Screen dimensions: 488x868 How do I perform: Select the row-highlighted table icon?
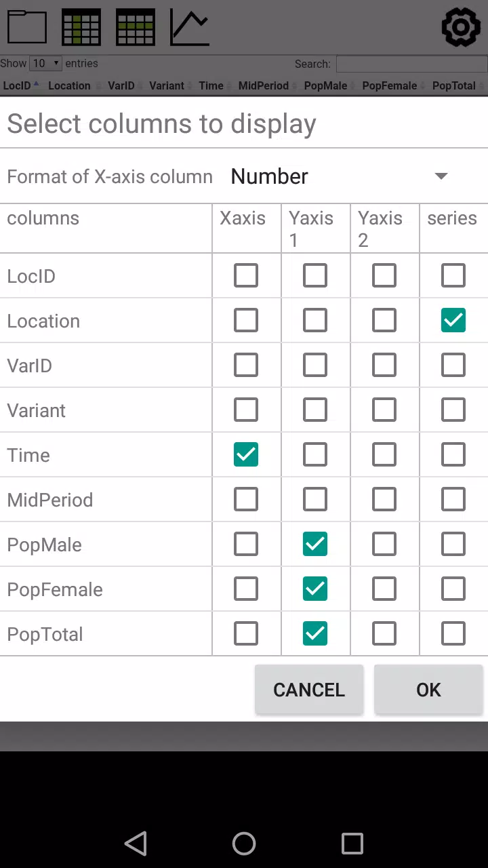[136, 27]
